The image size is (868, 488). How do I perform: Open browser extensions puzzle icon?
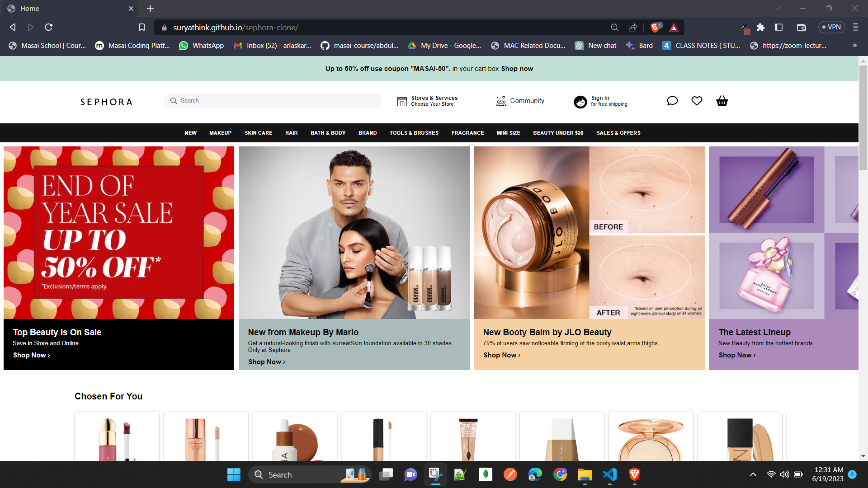pyautogui.click(x=760, y=28)
